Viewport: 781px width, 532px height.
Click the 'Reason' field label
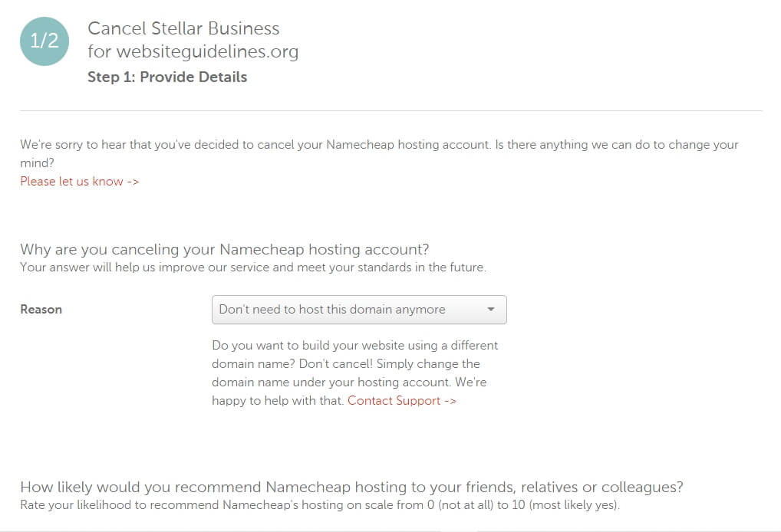click(41, 310)
